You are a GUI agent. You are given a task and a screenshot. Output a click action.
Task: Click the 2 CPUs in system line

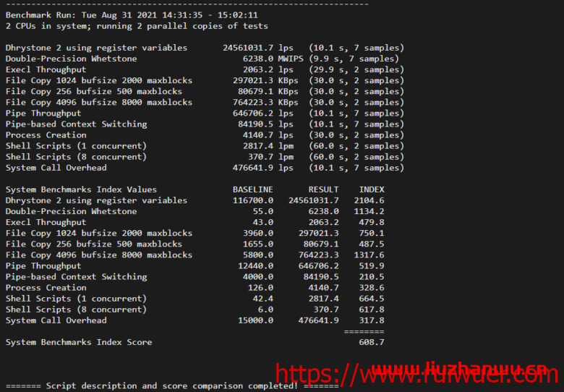[137, 26]
